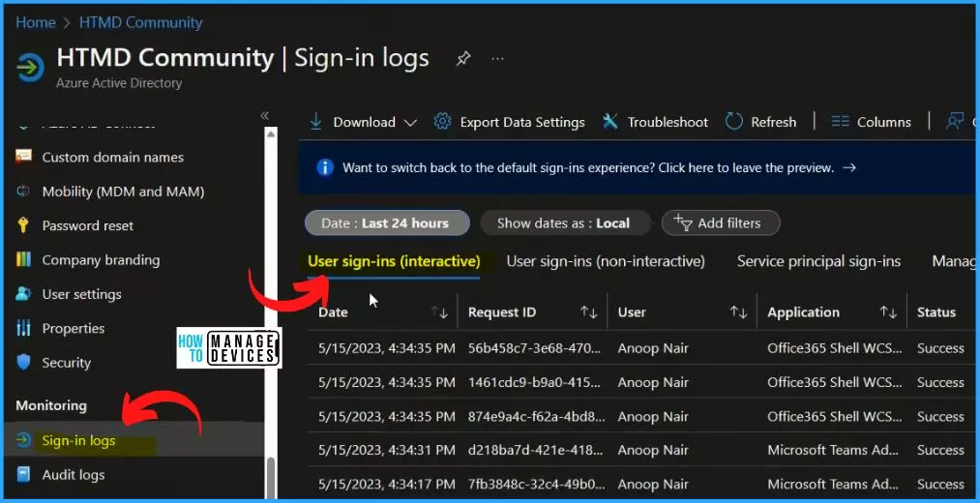980x503 pixels.
Task: Open Company branding menu item
Action: point(101,260)
